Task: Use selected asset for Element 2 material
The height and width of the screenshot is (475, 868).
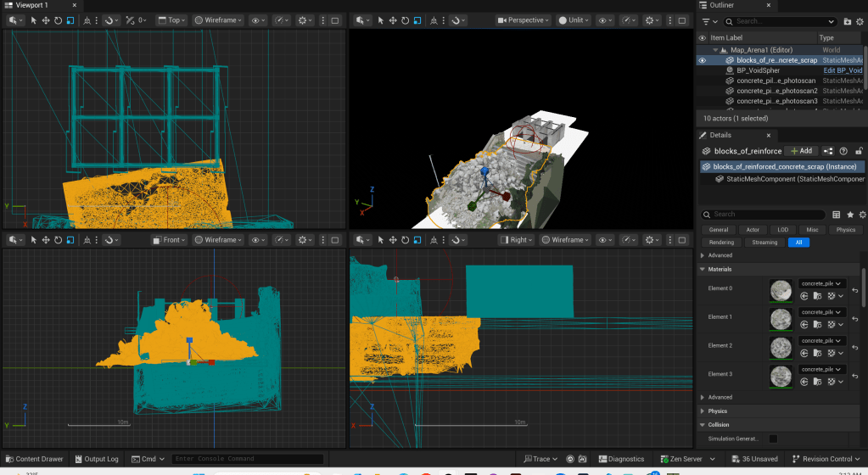Action: point(804,354)
